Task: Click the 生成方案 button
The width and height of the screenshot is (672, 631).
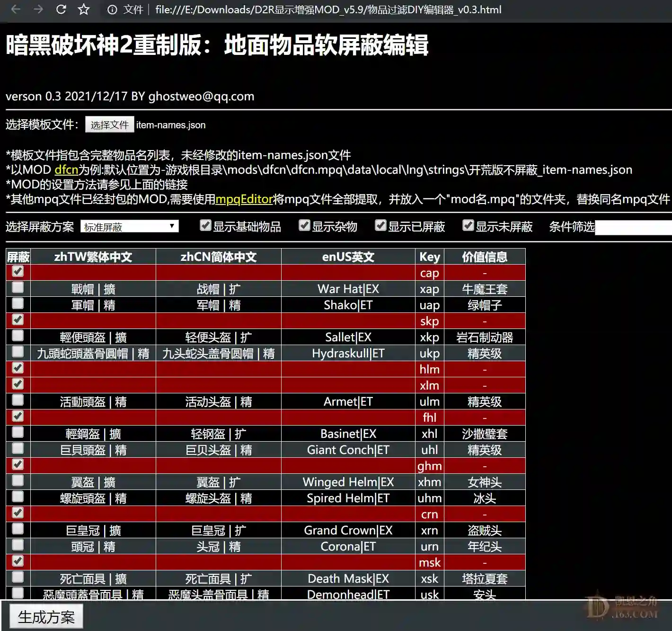Action: [x=45, y=616]
